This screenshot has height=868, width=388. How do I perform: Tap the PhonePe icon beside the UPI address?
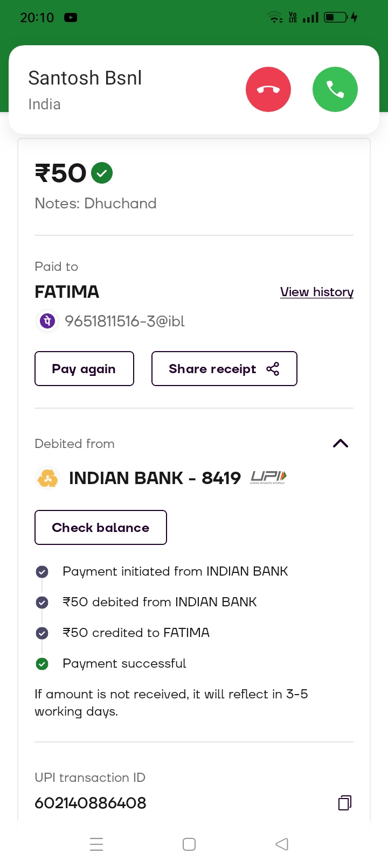point(47,321)
